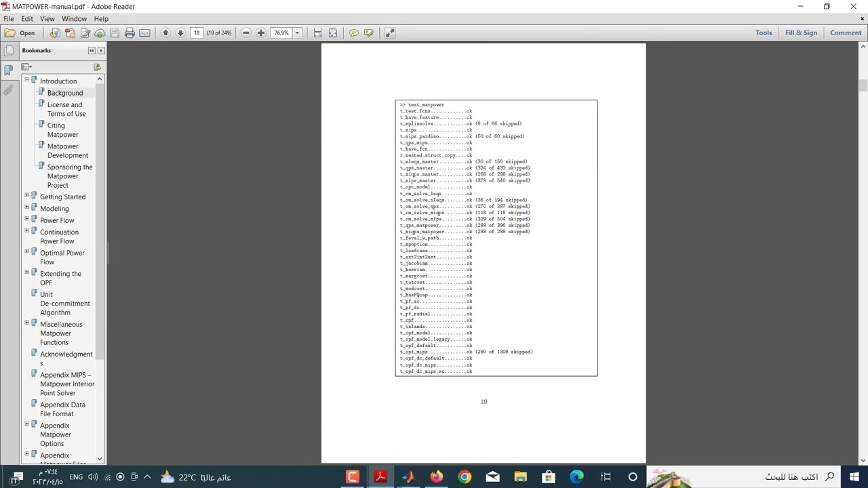The height and width of the screenshot is (488, 868).
Task: Add a sticky note comment icon
Action: coord(353,33)
